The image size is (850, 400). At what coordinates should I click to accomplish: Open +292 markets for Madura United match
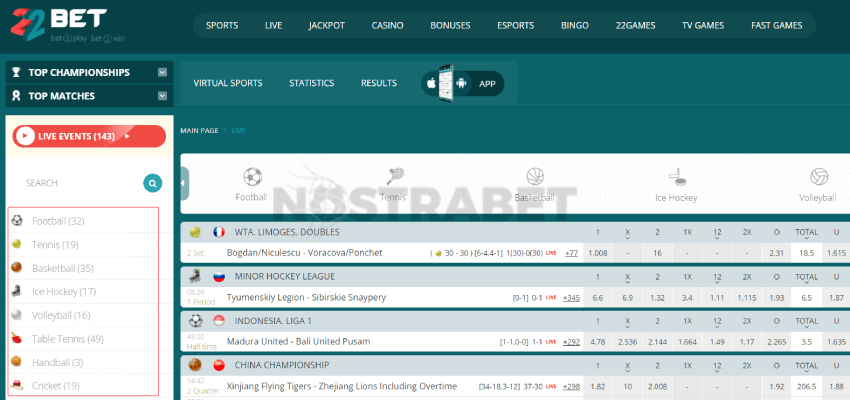pyautogui.click(x=571, y=341)
